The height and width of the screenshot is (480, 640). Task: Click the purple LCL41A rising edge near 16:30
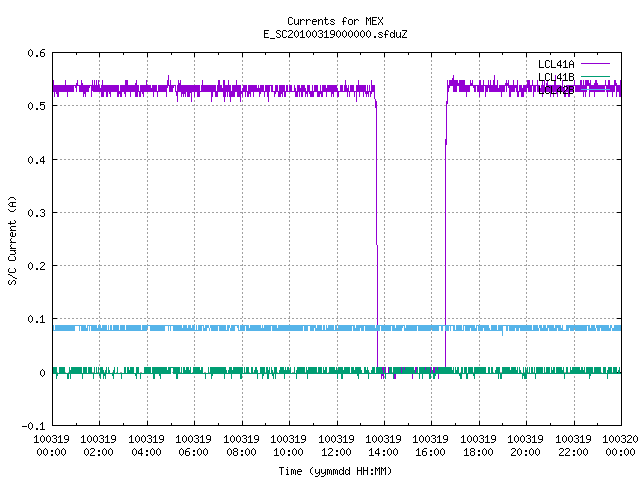tap(446, 235)
